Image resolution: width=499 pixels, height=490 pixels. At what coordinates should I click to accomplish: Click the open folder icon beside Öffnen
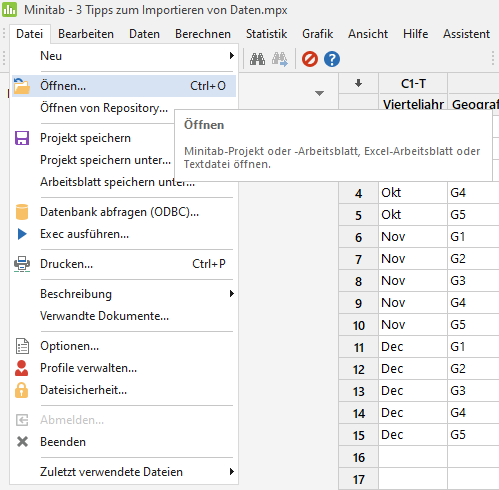(22, 86)
